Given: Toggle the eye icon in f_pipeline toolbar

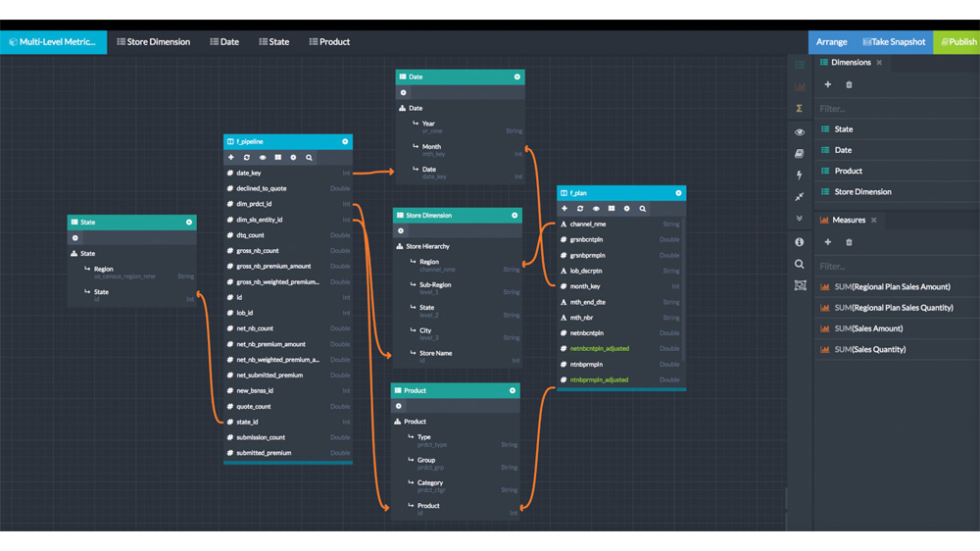Looking at the screenshot, I should (x=263, y=157).
